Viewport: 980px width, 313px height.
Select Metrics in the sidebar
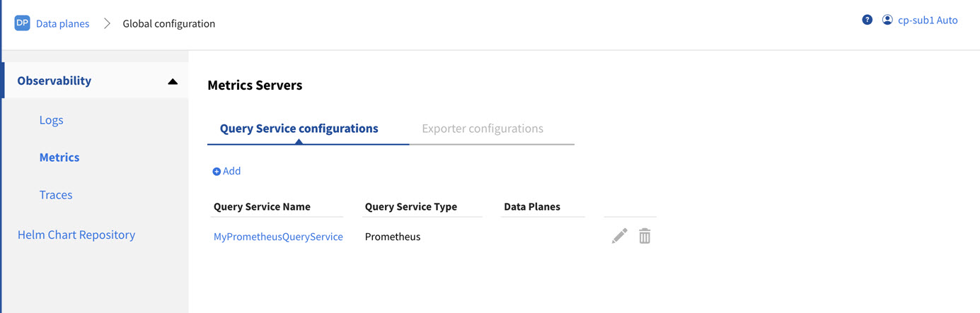tap(59, 158)
